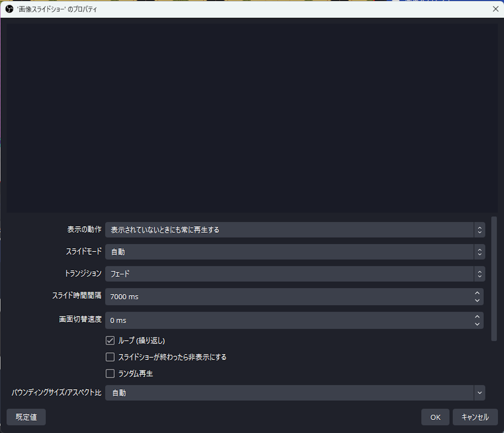
Task: Click the キャンセル button
Action: (475, 417)
